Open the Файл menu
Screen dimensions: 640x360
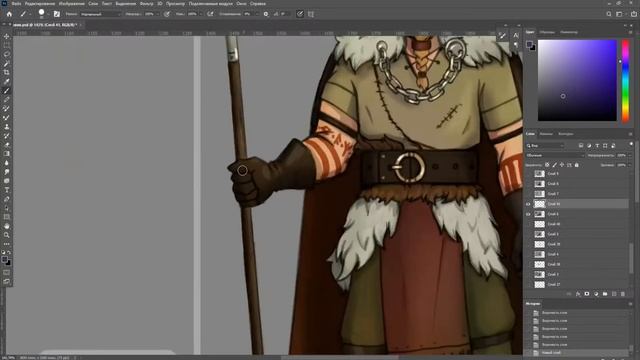pos(16,4)
